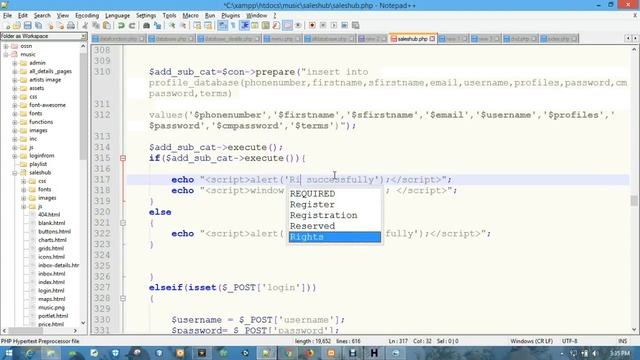Toggle Word Wrap toolbar button

click(x=222, y=26)
